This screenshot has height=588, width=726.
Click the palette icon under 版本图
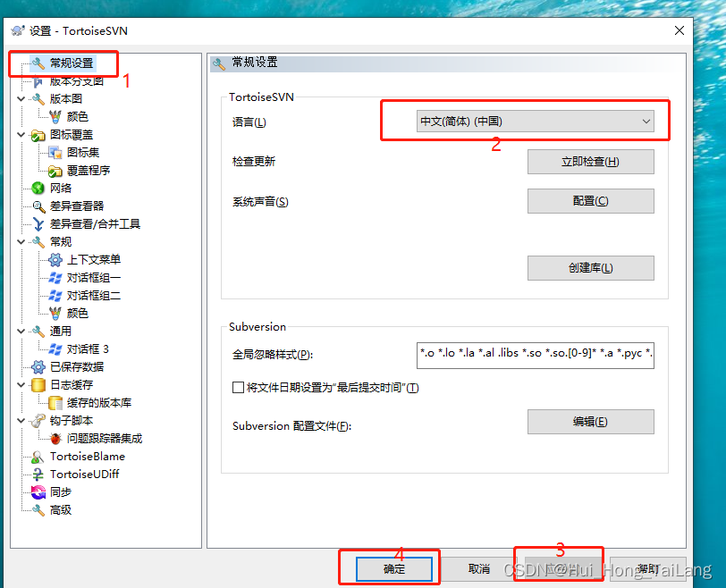tap(55, 116)
